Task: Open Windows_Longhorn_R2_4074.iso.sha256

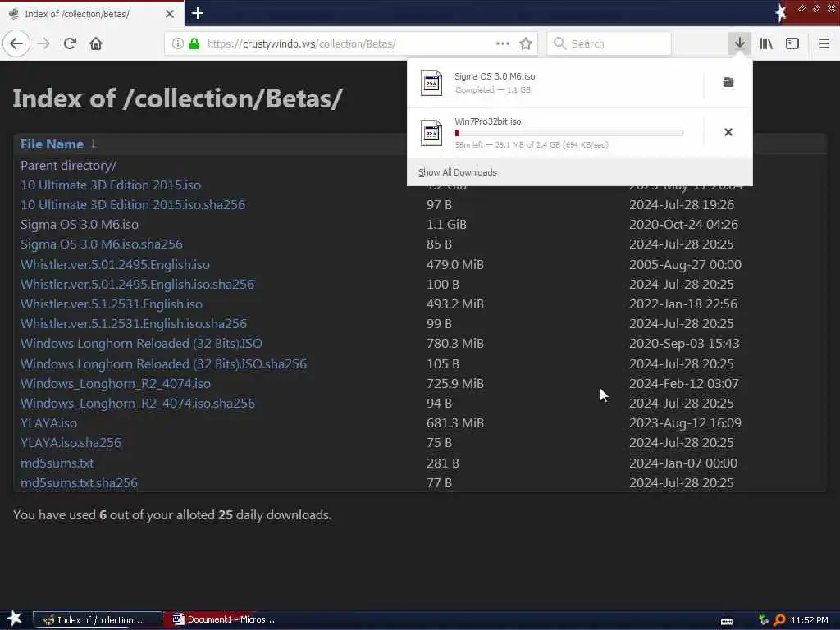Action: tap(138, 404)
